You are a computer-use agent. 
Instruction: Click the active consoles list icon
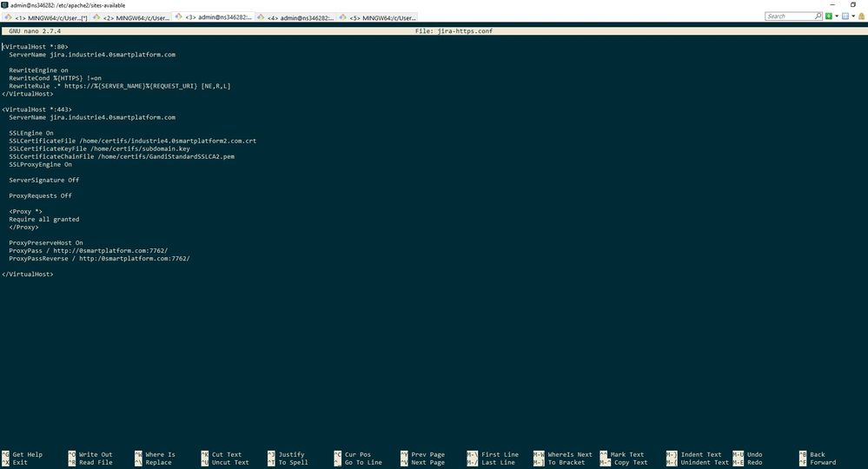pyautogui.click(x=845, y=16)
